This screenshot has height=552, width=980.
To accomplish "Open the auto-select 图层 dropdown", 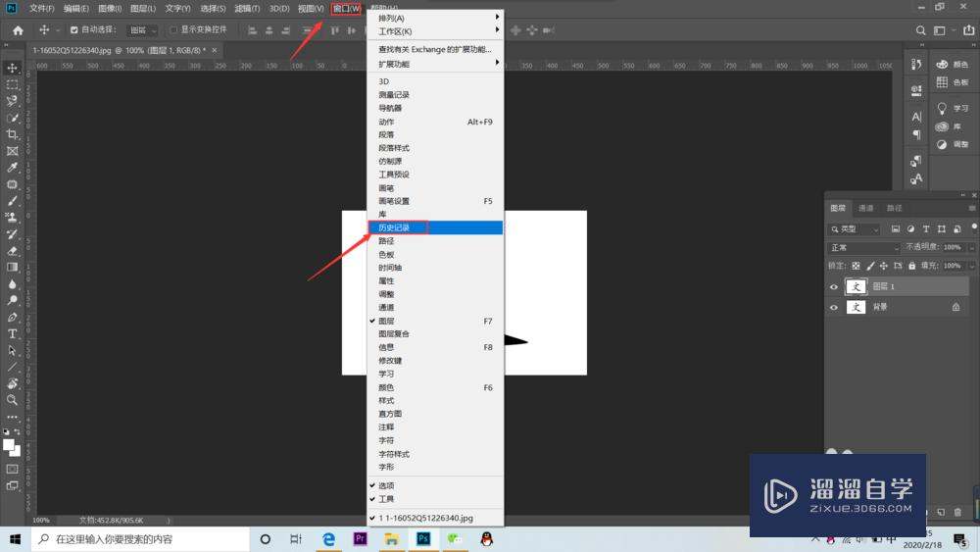I will click(x=142, y=30).
